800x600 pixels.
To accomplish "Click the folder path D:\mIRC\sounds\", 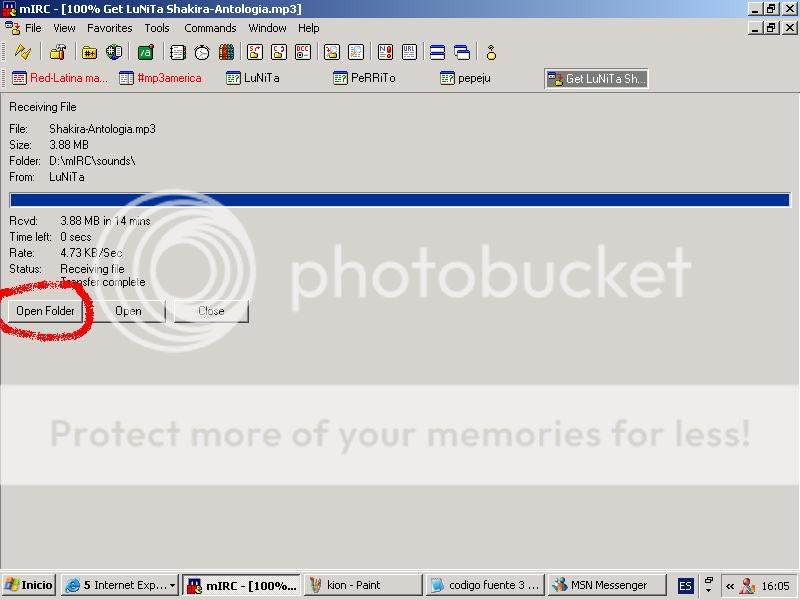I will pyautogui.click(x=92, y=161).
